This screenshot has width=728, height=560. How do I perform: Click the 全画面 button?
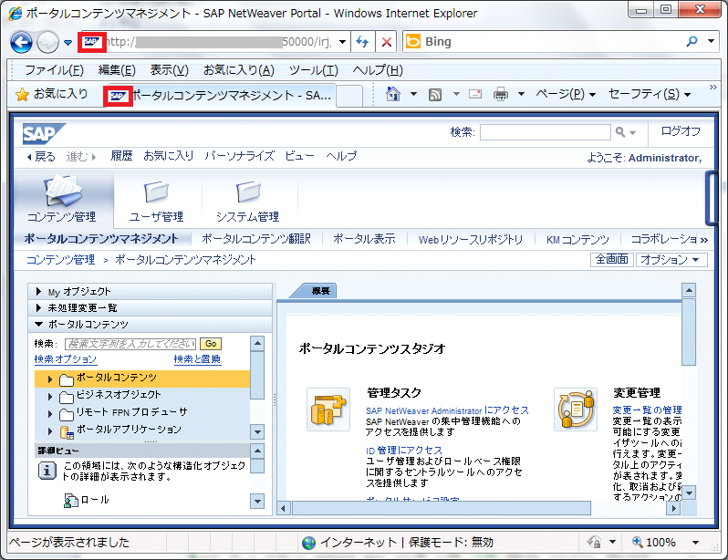pyautogui.click(x=611, y=259)
